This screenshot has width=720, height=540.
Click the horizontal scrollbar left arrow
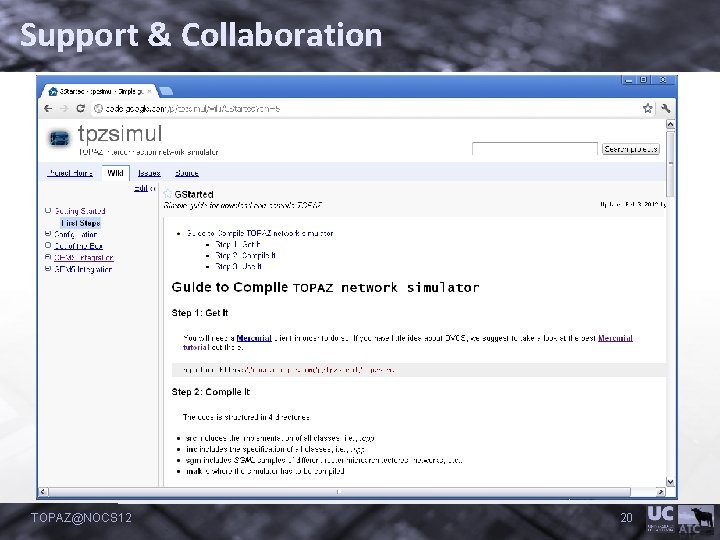(43, 492)
